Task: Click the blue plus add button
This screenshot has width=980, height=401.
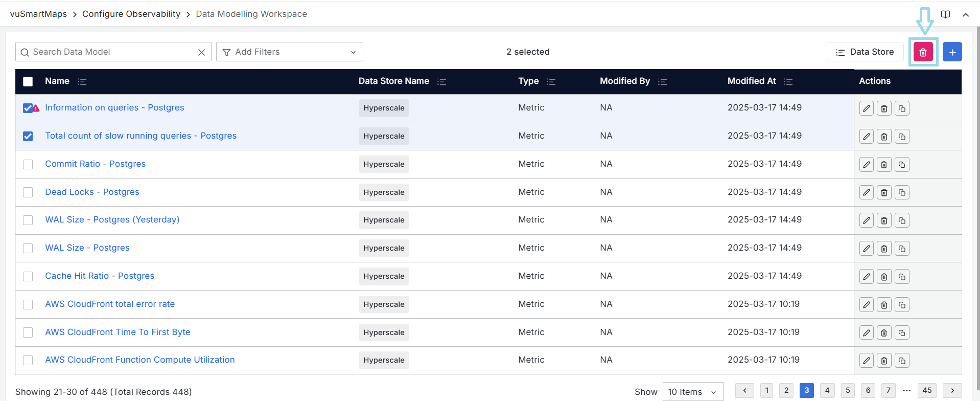Action: pos(952,52)
